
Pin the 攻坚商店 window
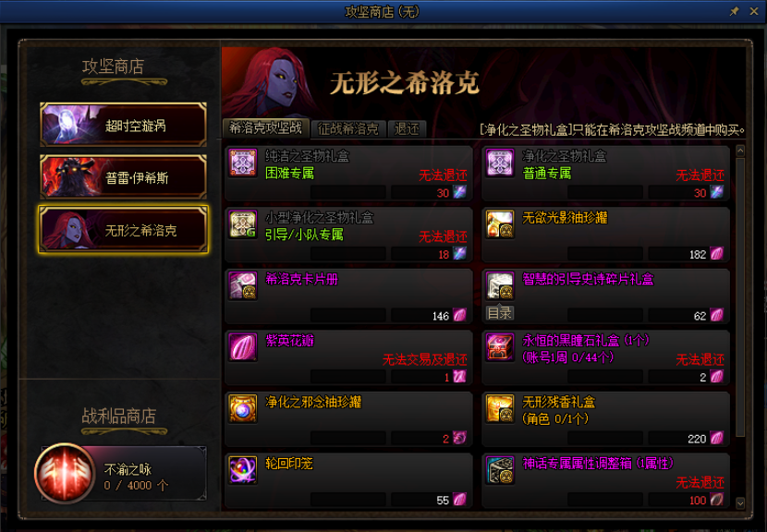(735, 11)
